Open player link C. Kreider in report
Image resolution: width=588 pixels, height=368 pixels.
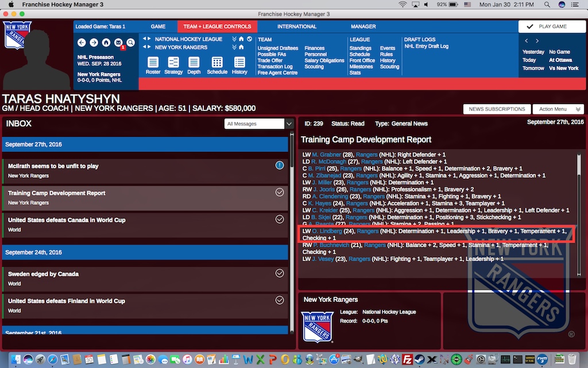click(324, 210)
